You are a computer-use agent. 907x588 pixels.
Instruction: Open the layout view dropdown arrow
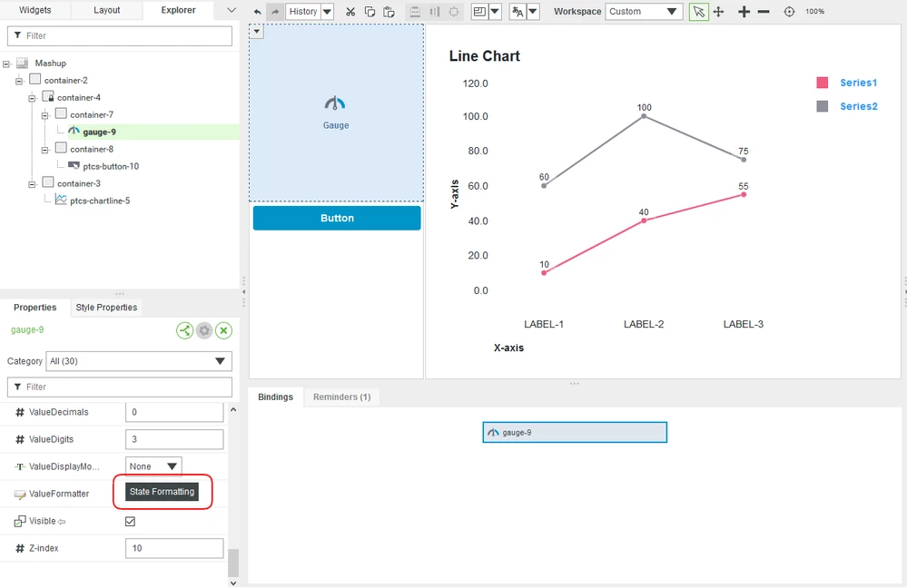point(495,12)
